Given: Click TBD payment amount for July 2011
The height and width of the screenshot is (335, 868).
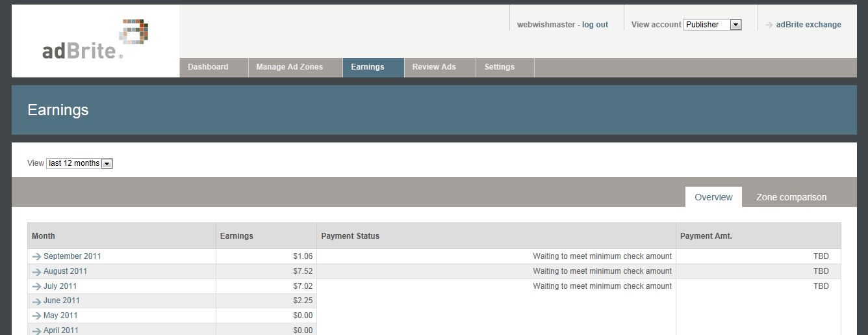Looking at the screenshot, I should point(821,286).
